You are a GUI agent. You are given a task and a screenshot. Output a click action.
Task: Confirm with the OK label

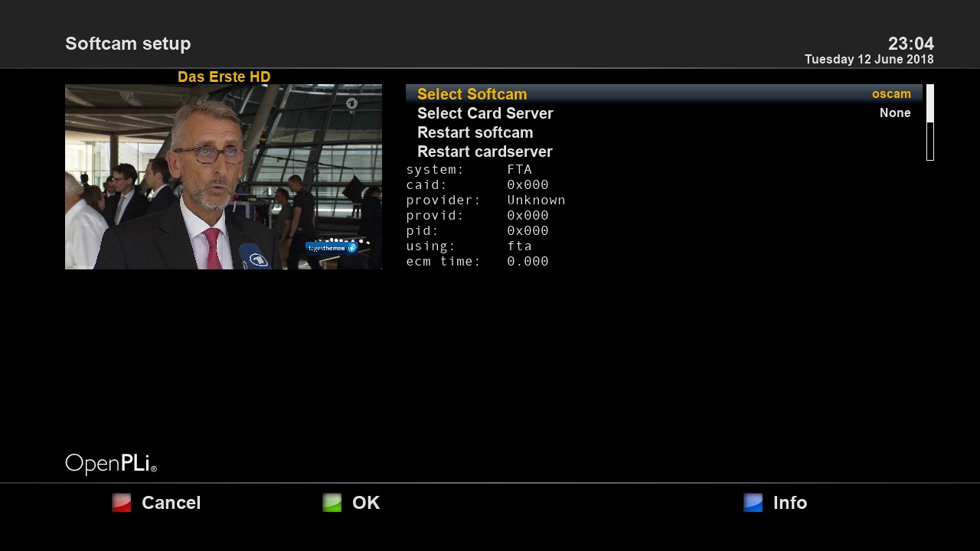[366, 503]
